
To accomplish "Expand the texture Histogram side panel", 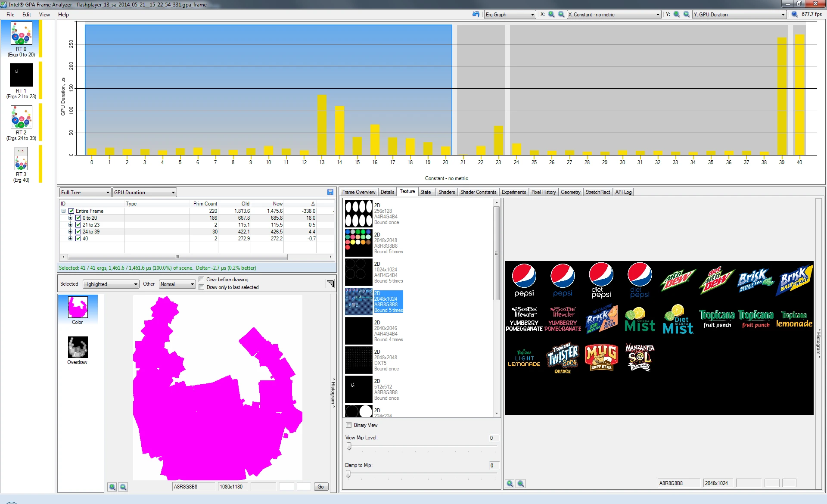I will click(819, 343).
